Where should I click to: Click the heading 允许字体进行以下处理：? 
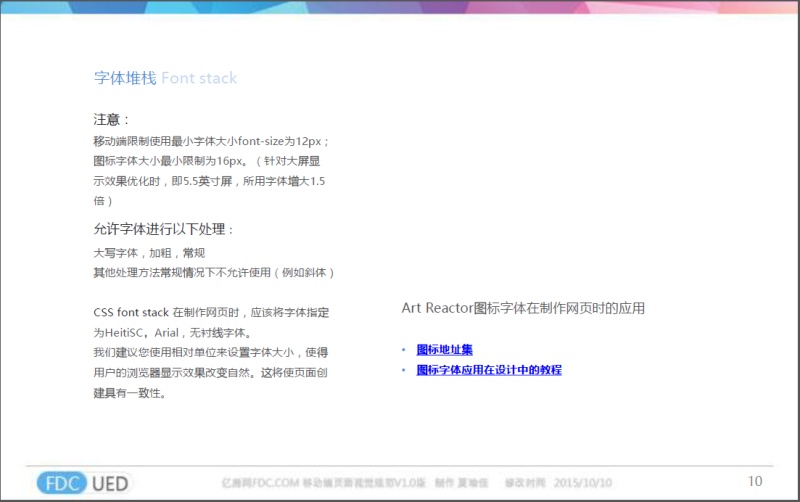(x=163, y=229)
